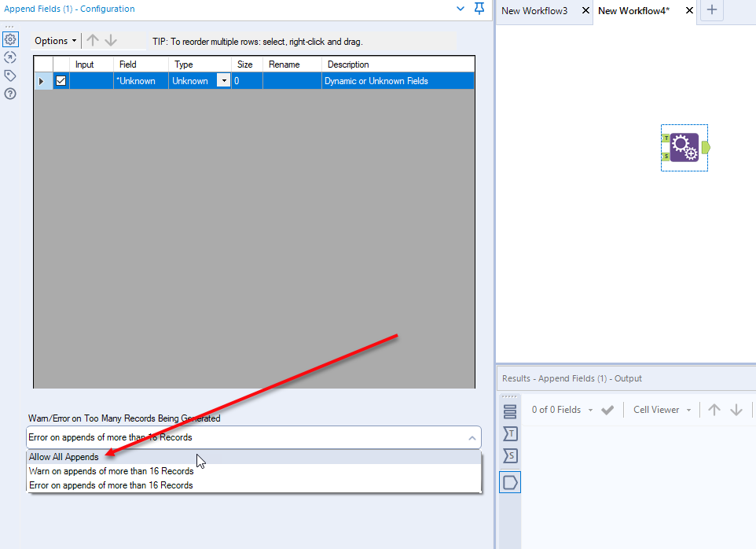Open Help via the question mark icon
Viewport: 756px width, 549px height.
click(10, 93)
